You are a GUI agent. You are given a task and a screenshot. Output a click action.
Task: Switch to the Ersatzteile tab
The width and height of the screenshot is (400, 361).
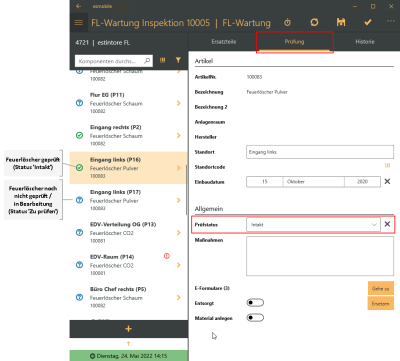pos(224,42)
